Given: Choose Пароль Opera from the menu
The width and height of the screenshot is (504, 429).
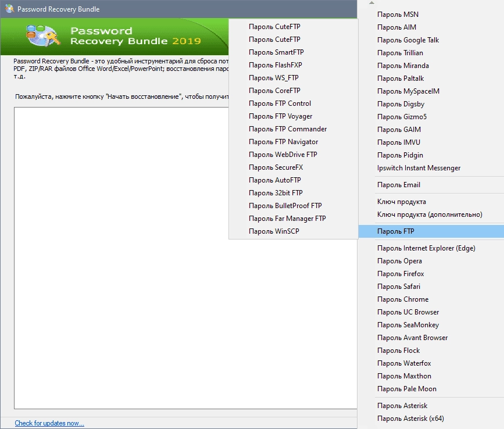Looking at the screenshot, I should click(x=431, y=261).
